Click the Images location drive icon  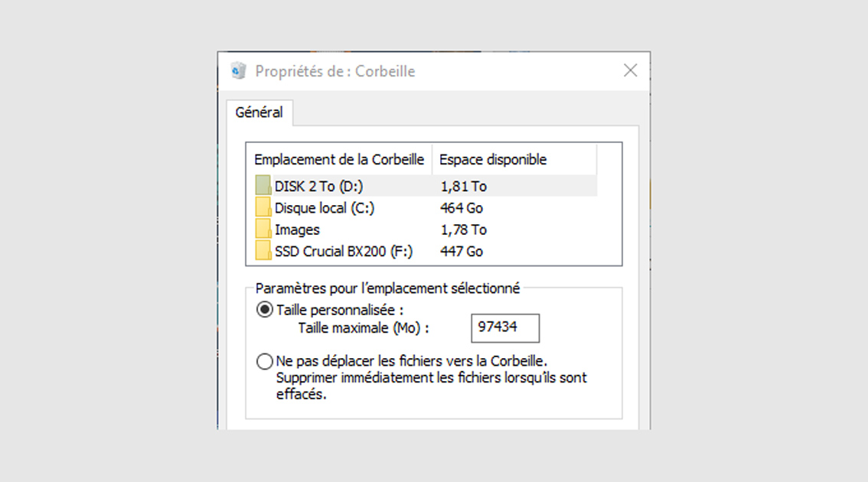click(263, 229)
